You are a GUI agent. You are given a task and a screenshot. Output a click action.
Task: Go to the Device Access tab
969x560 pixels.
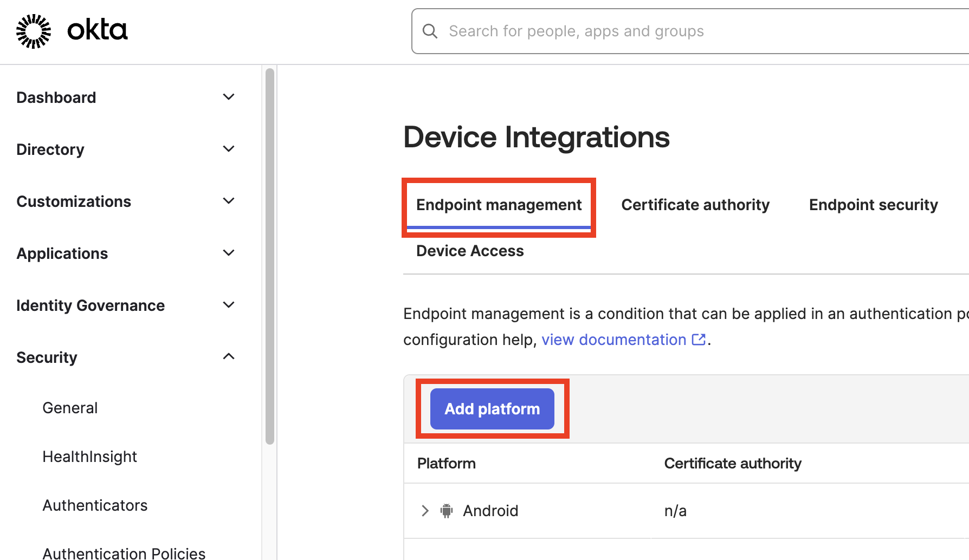point(470,251)
